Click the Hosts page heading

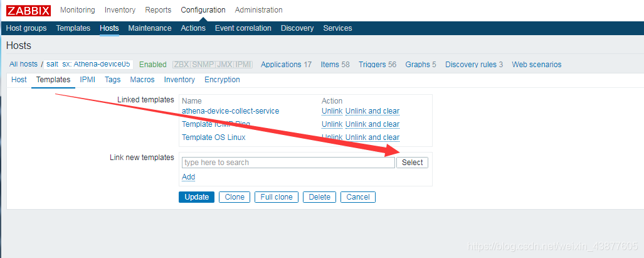tap(19, 46)
